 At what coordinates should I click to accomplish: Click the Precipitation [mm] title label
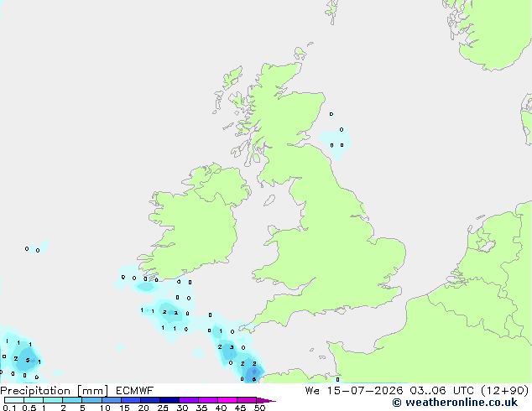click(55, 391)
